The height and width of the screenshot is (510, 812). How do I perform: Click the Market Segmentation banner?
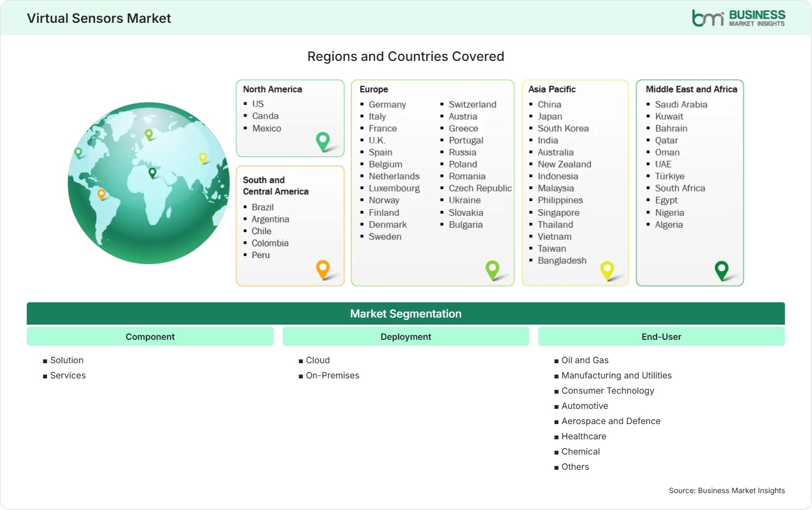pos(406,314)
